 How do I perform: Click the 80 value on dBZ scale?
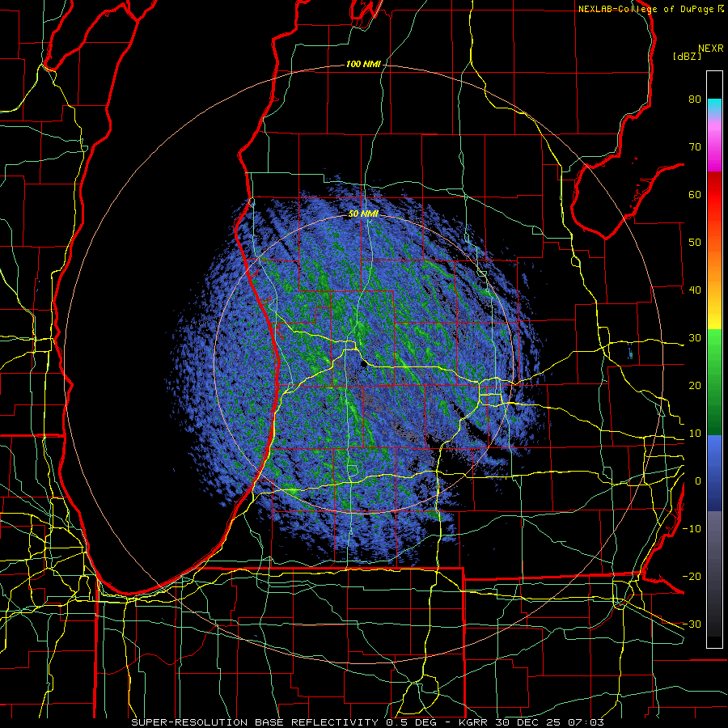point(695,99)
